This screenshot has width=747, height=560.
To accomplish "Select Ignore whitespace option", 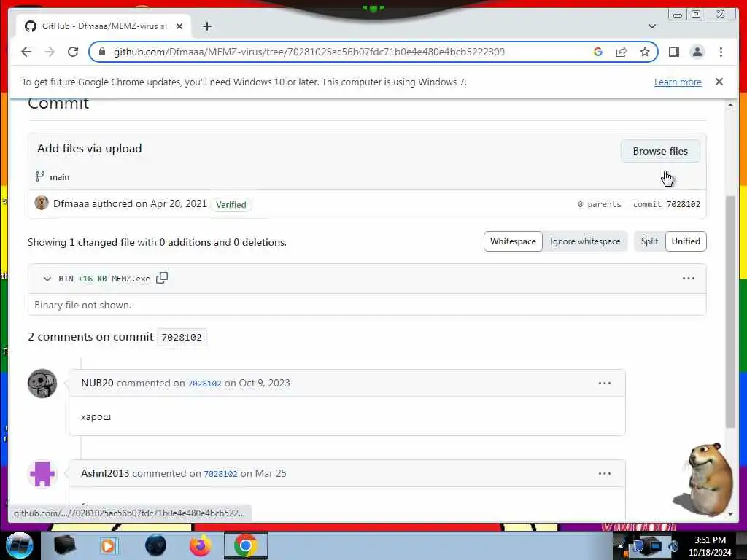I will [585, 241].
